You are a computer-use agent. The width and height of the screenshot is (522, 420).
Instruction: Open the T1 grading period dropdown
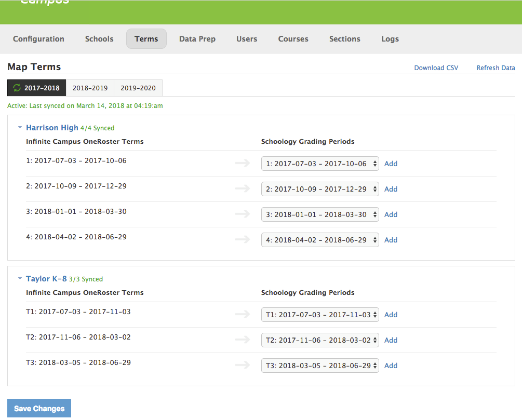click(320, 315)
